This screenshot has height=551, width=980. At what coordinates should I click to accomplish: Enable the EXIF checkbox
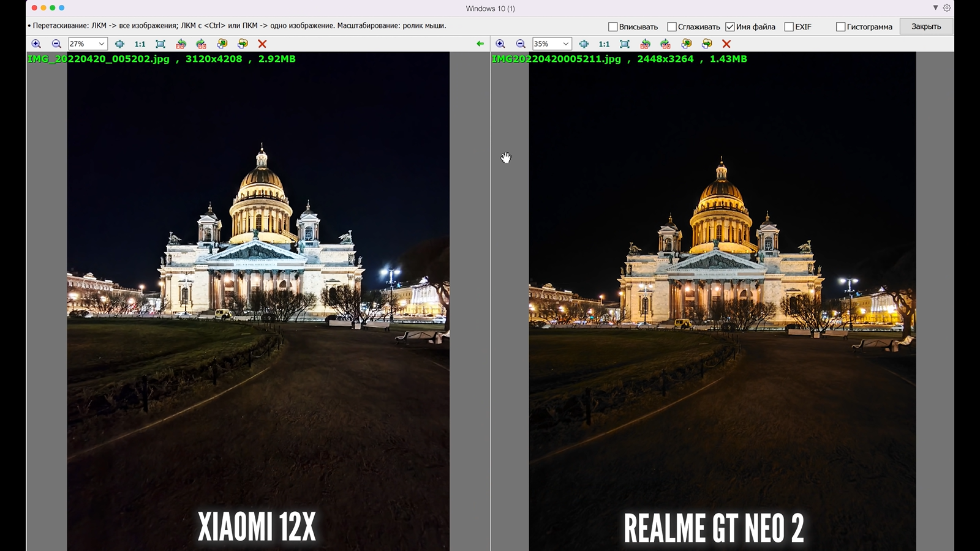tap(789, 27)
